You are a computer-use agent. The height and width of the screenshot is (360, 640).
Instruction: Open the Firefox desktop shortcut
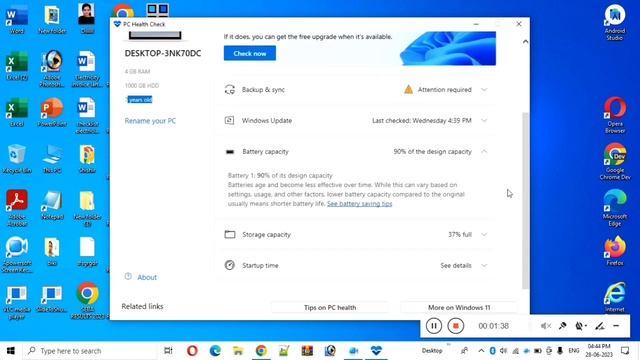(615, 251)
